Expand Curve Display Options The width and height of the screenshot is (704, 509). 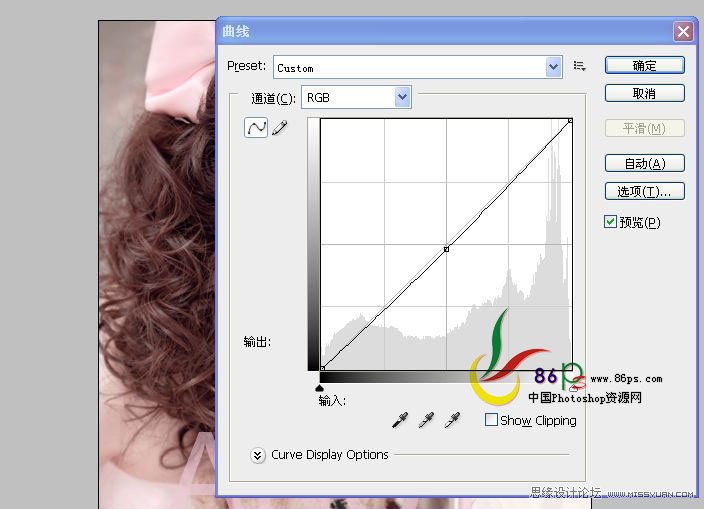[x=257, y=455]
